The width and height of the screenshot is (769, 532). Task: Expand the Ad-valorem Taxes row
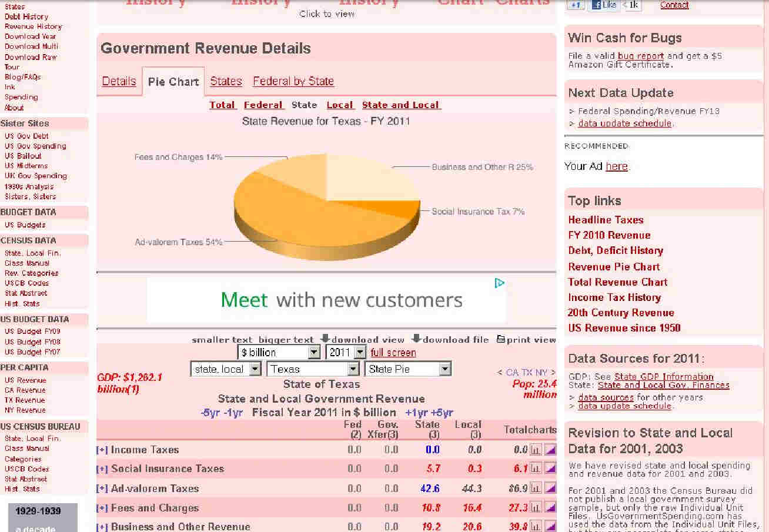(x=102, y=488)
